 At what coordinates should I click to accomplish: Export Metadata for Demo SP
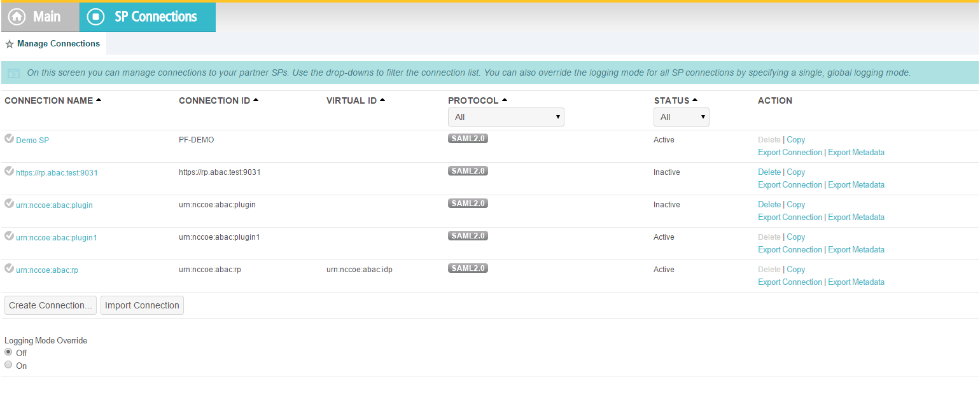(856, 153)
